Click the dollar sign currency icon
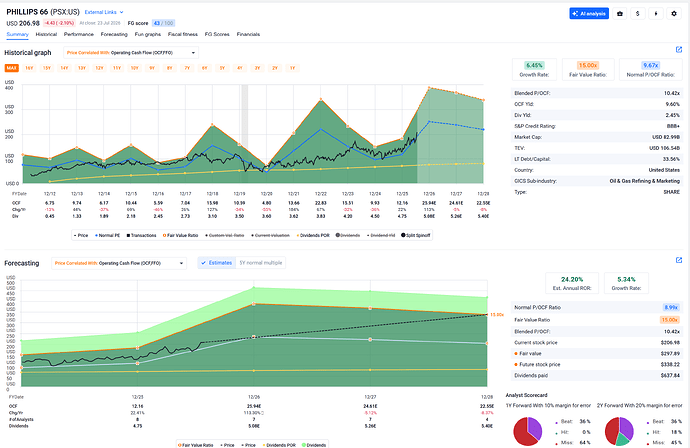The height and width of the screenshot is (448, 690). (638, 14)
